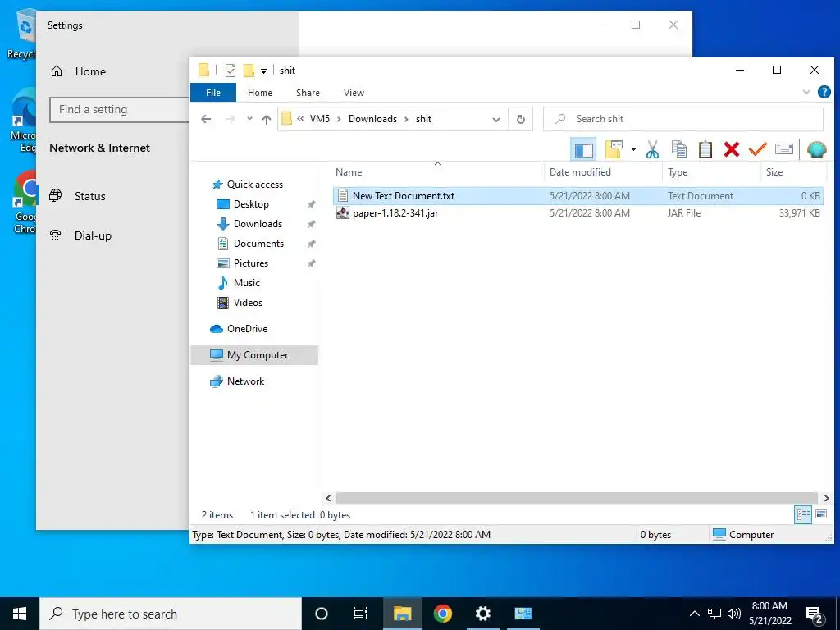
Task: Switch to Large icons view in status bar
Action: pos(820,515)
